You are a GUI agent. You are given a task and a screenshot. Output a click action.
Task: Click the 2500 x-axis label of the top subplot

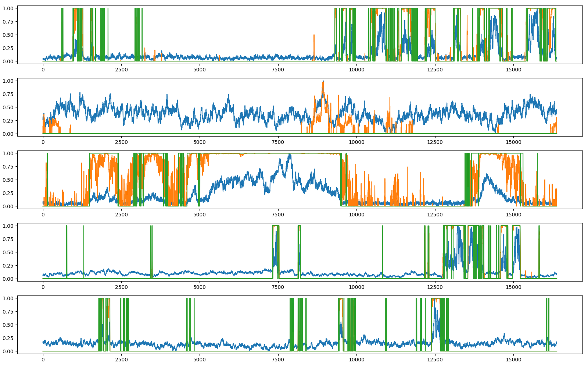pyautogui.click(x=121, y=70)
